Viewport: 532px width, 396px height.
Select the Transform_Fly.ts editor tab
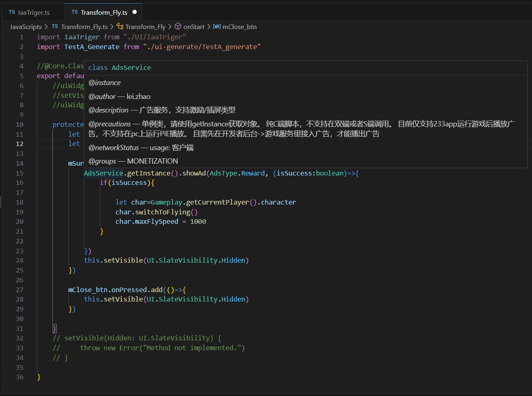(x=104, y=12)
